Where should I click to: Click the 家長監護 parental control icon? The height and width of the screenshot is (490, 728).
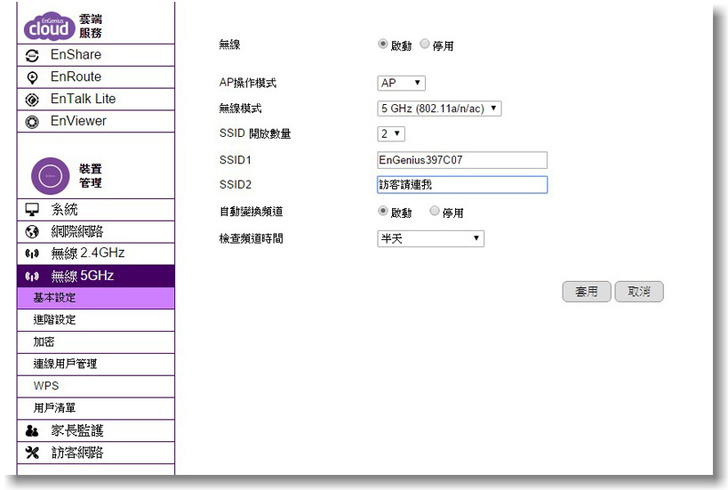(32, 431)
